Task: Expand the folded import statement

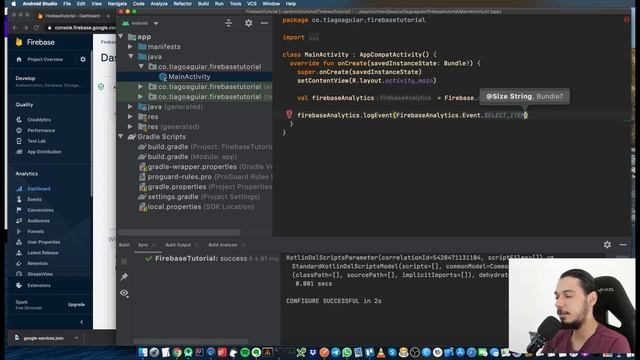Action: pos(313,38)
